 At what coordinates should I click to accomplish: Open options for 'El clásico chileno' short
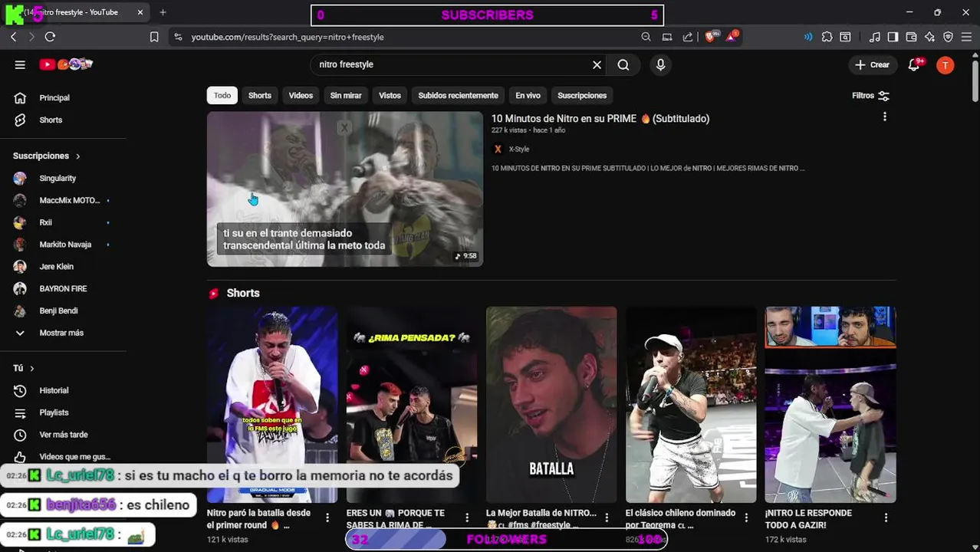[746, 517]
